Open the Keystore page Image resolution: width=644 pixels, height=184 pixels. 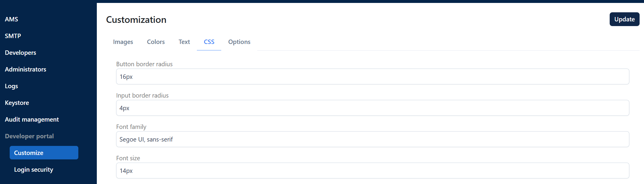[x=17, y=103]
